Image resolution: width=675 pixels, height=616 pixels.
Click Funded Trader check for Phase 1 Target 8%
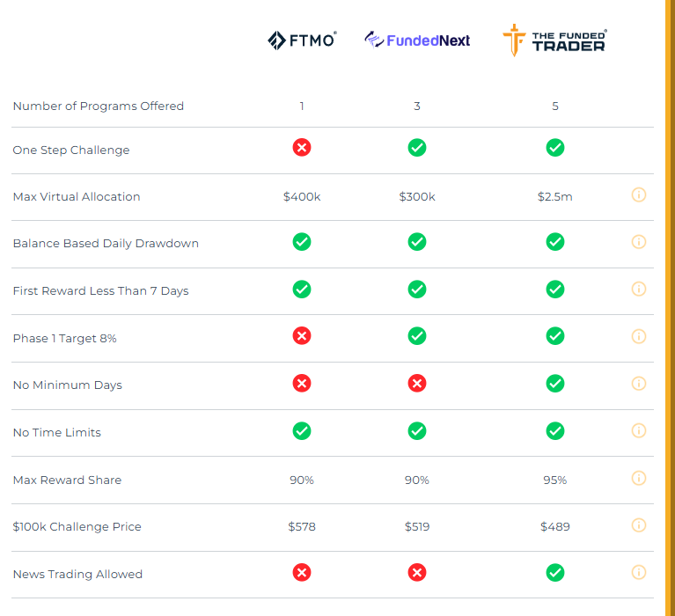tap(555, 336)
